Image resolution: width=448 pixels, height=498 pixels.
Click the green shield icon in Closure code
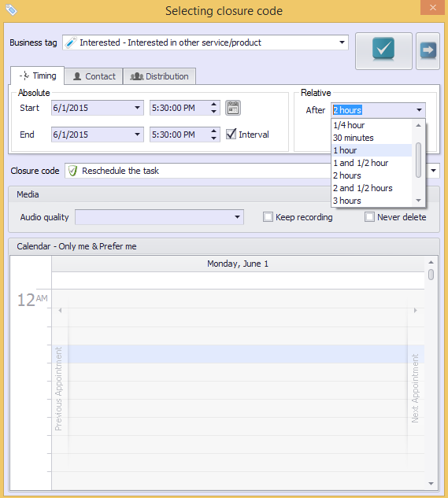72,171
